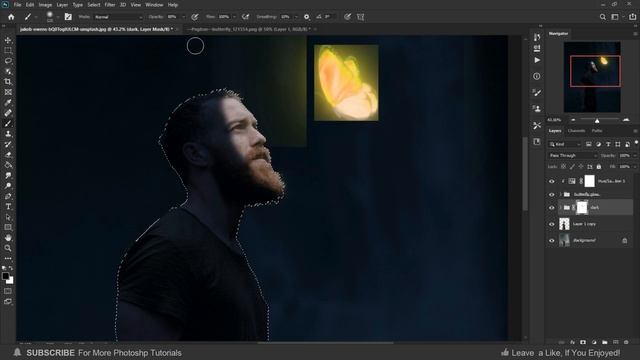Screen dimensions: 640x360
Task: Switch to the butterfly png document tab
Action: coord(250,29)
